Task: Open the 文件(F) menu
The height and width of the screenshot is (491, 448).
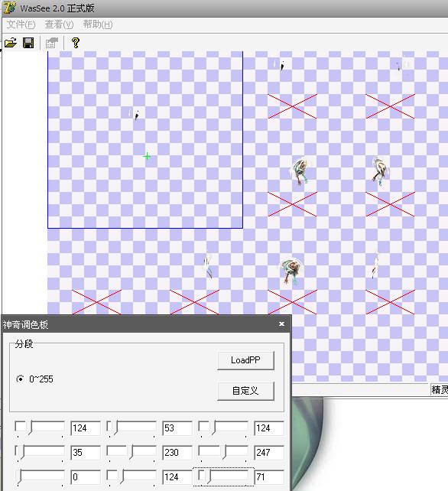Action: pos(21,24)
